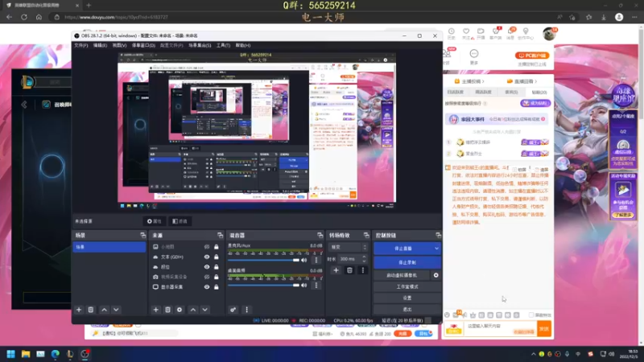Toggle lock for display capture source
Image resolution: width=644 pixels, height=362 pixels.
pyautogui.click(x=216, y=287)
